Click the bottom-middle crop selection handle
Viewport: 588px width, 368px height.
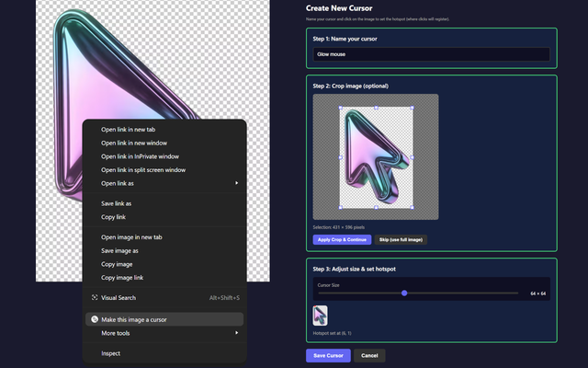[376, 207]
